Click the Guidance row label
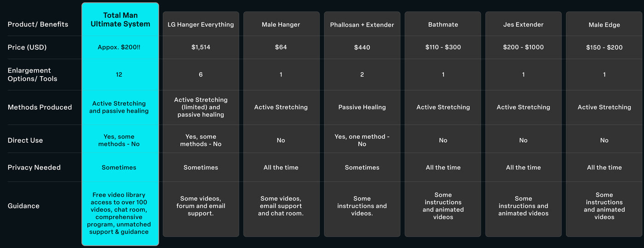The height and width of the screenshot is (248, 644). coord(23,206)
